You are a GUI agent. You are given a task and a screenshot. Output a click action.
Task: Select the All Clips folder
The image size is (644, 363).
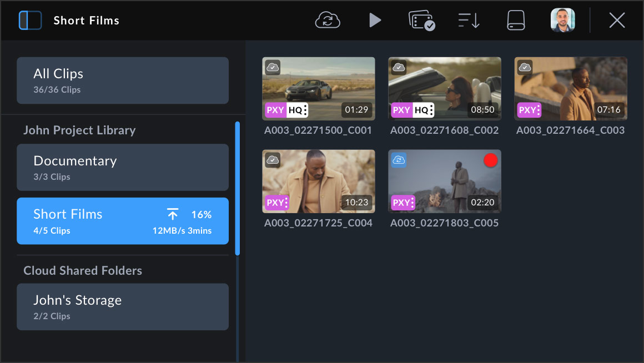(x=123, y=80)
